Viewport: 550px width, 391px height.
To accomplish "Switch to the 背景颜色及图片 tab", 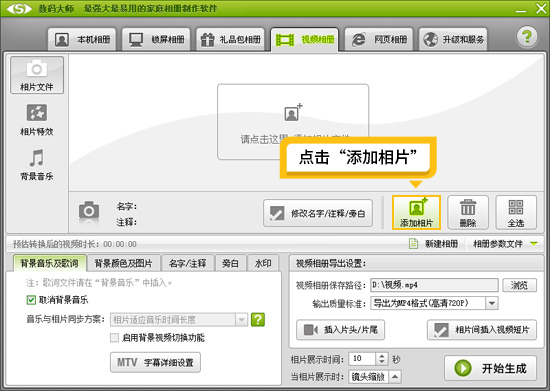I will point(123,263).
